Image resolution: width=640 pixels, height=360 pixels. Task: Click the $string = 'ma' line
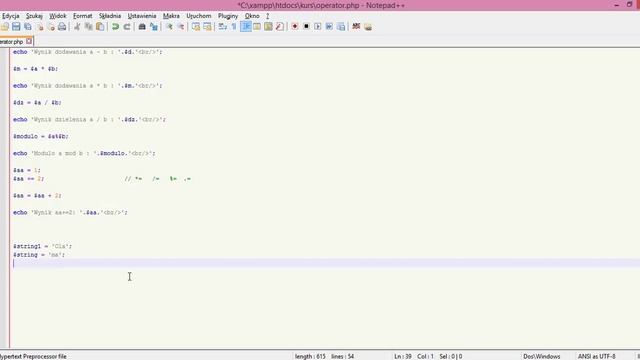pyautogui.click(x=39, y=255)
